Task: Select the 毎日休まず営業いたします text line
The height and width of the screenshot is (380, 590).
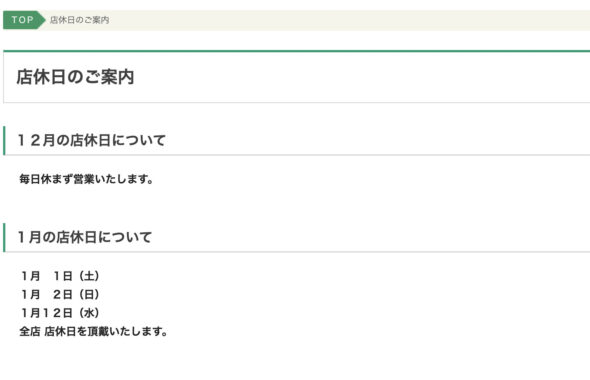Action: 86,179
